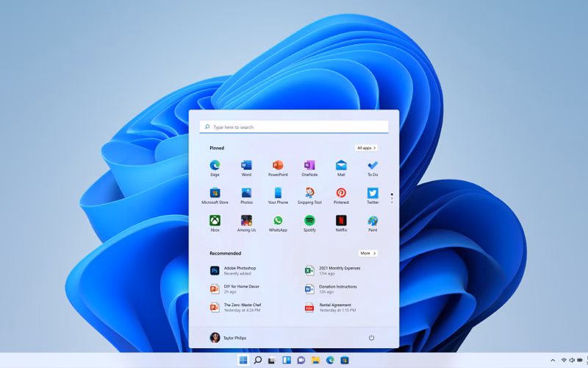Click the volume speaker tray icon
This screenshot has height=368, width=588.
coord(572,361)
